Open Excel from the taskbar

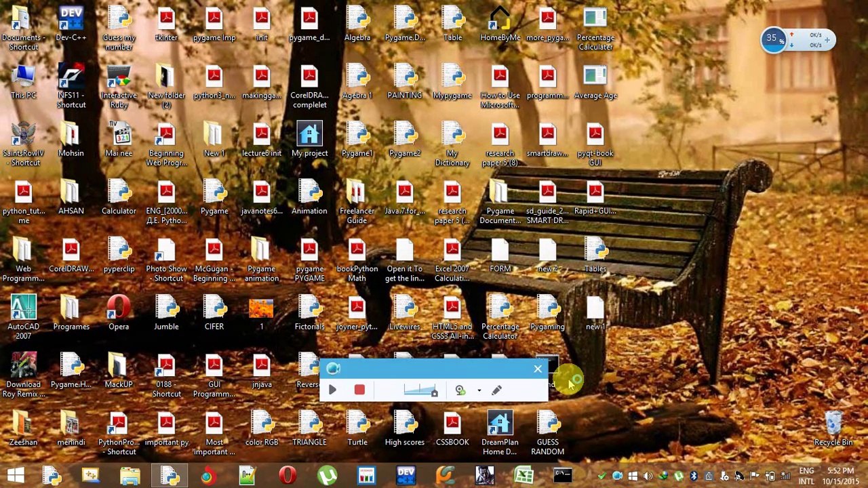tap(524, 476)
